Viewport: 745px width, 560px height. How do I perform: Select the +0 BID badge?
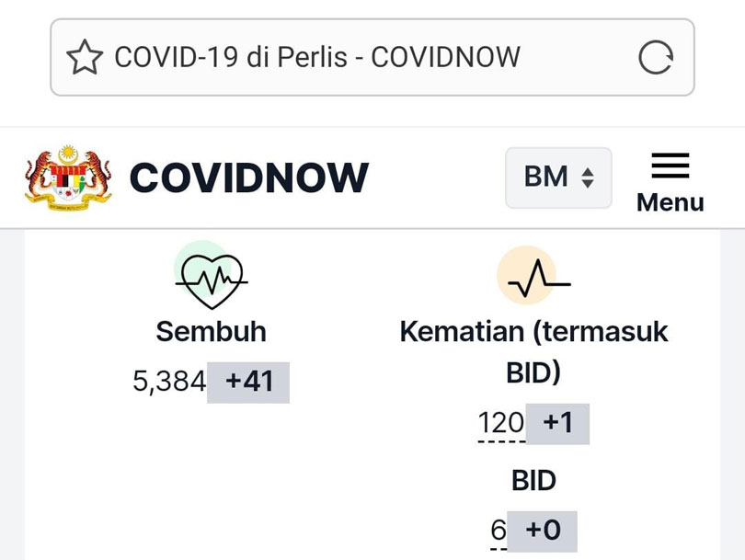[x=542, y=531]
